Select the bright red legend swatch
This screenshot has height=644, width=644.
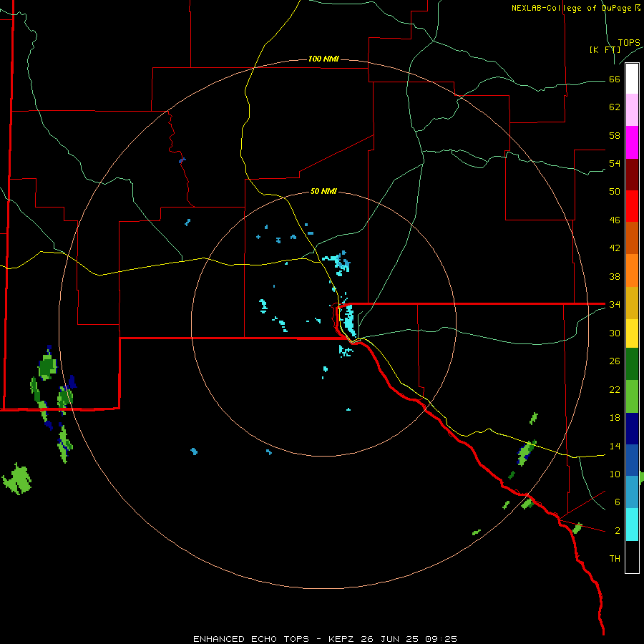(632, 206)
